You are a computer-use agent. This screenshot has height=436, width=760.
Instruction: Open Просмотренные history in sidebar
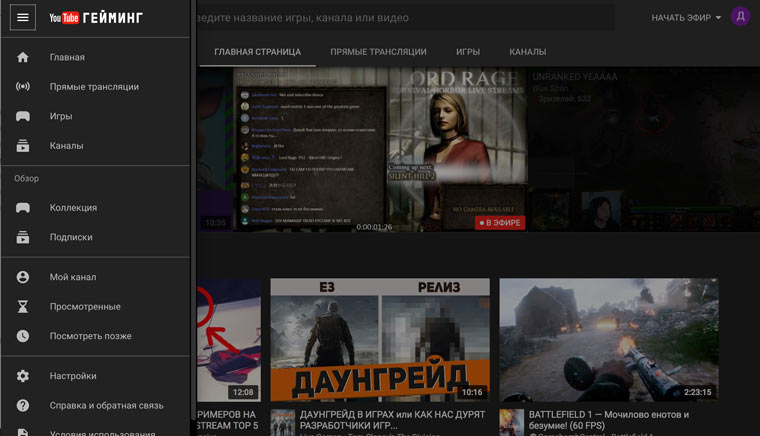[x=85, y=307]
